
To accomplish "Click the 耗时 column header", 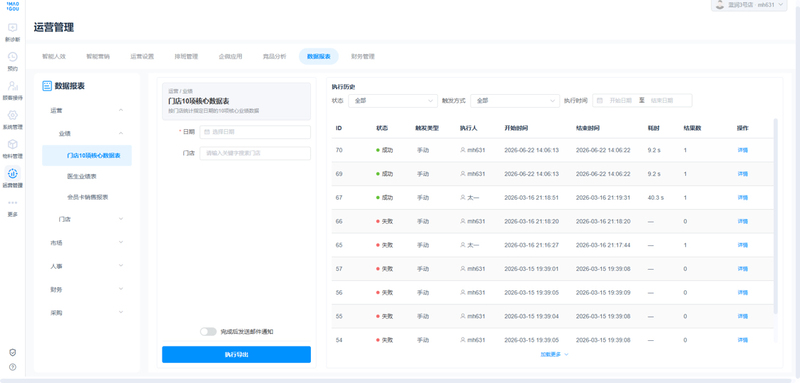I will point(653,128).
